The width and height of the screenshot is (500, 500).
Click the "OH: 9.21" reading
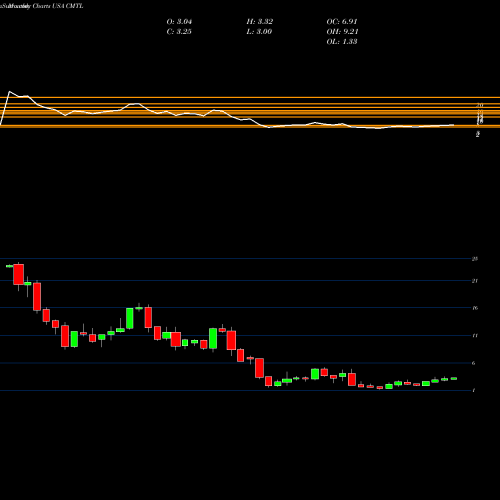pyautogui.click(x=342, y=32)
